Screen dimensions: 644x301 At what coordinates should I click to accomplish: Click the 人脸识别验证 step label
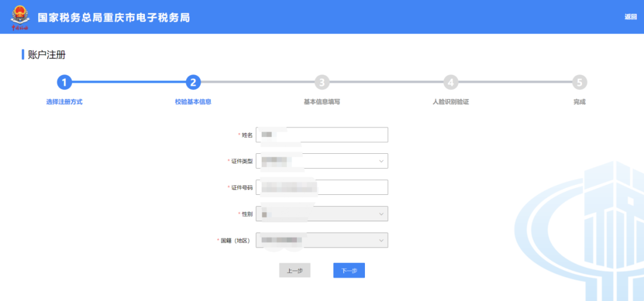pos(451,102)
